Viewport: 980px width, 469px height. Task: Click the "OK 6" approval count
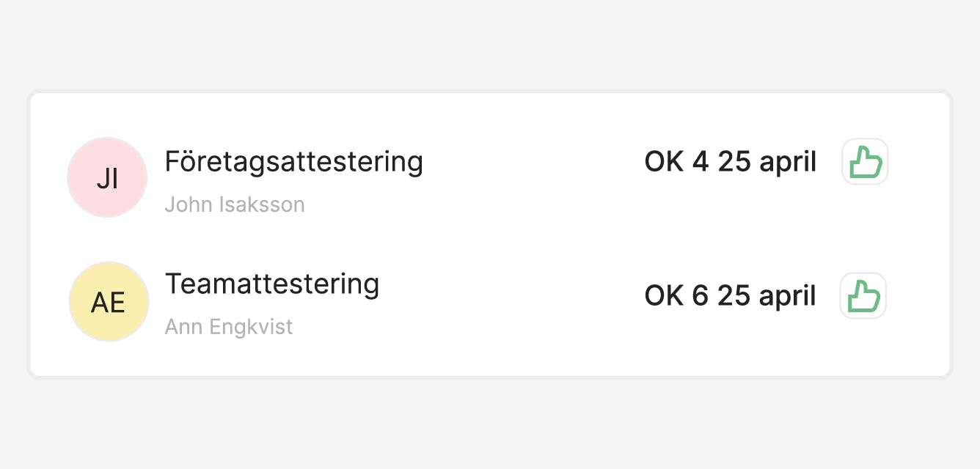point(676,296)
